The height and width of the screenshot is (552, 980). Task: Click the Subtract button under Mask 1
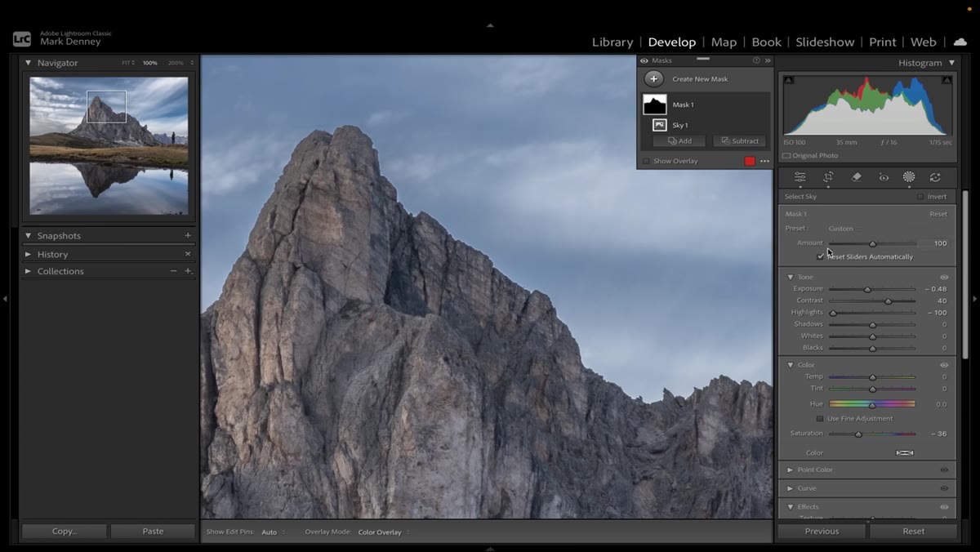coord(740,141)
